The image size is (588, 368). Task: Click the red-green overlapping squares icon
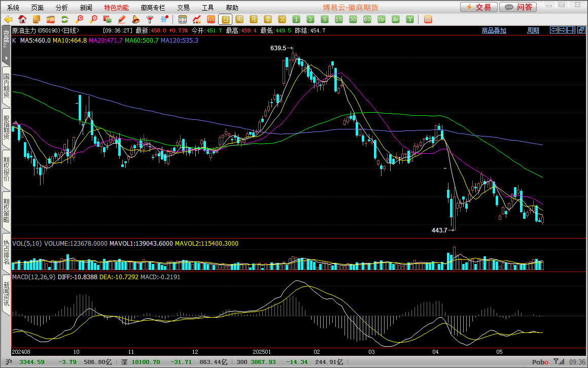pyautogui.click(x=107, y=19)
